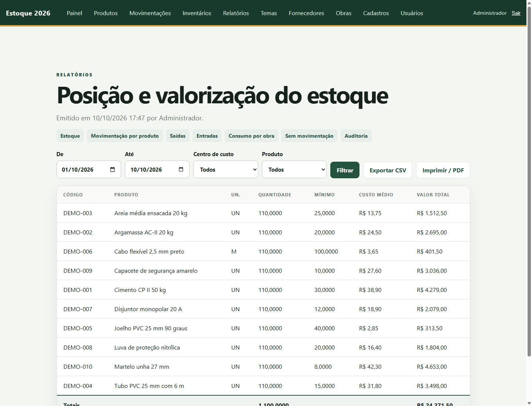Click cost cell R$ 2,85
Image resolution: width=532 pixels, height=406 pixels.
[369, 328]
